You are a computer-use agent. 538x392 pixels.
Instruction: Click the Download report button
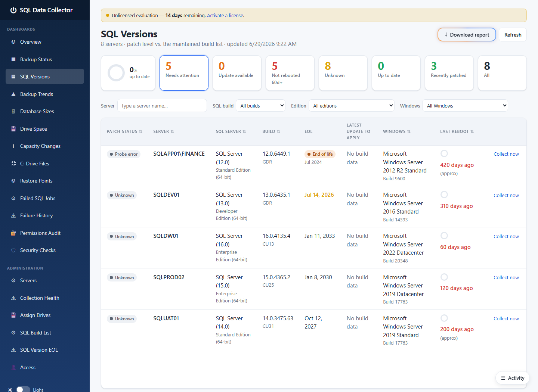click(467, 35)
